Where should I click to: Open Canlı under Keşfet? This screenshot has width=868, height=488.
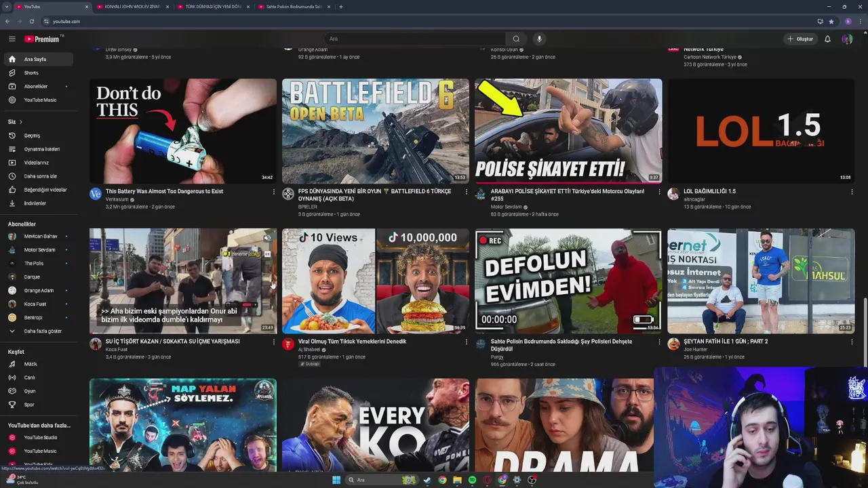[37, 378]
